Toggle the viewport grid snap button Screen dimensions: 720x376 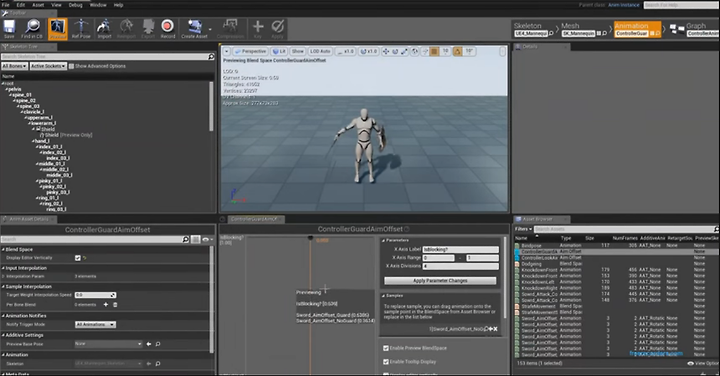pos(434,51)
